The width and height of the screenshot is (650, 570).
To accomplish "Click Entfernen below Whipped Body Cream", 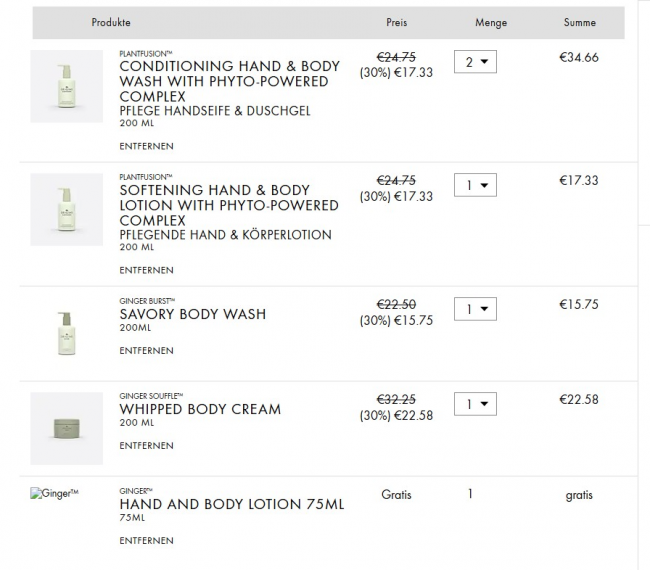I will click(x=146, y=446).
